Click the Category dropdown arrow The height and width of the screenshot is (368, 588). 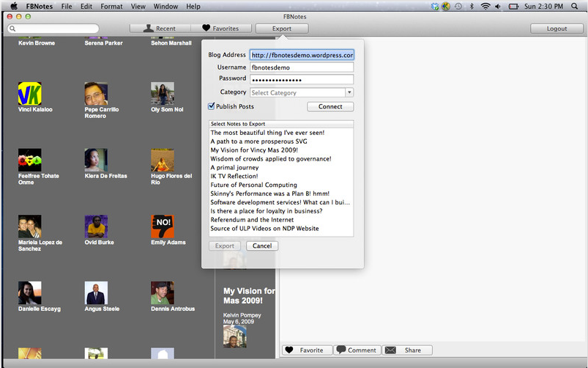(349, 92)
